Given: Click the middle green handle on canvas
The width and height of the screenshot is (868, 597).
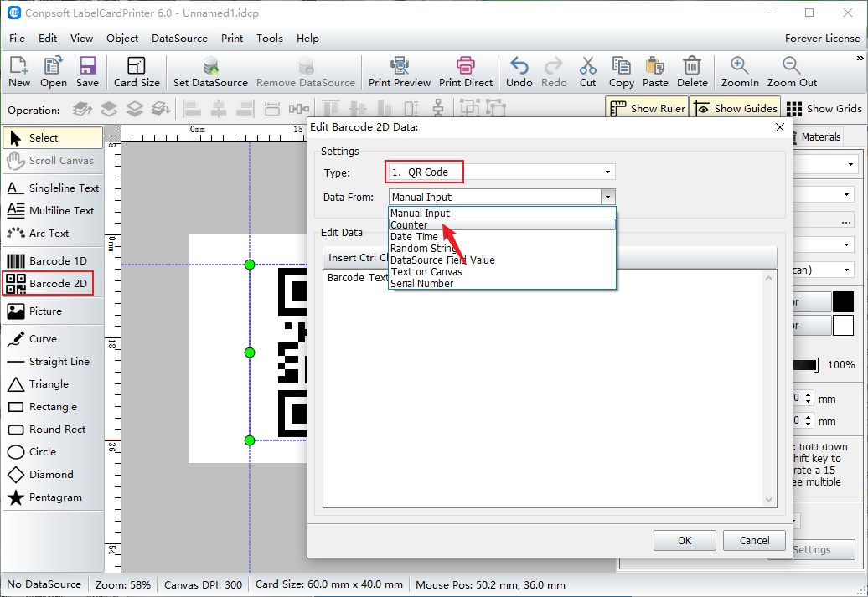Looking at the screenshot, I should point(250,353).
